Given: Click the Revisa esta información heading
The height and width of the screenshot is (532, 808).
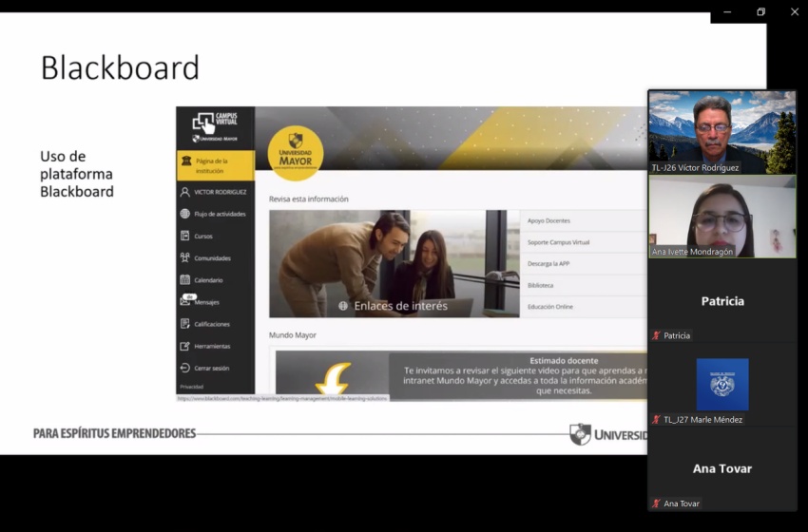Looking at the screenshot, I should 309,199.
